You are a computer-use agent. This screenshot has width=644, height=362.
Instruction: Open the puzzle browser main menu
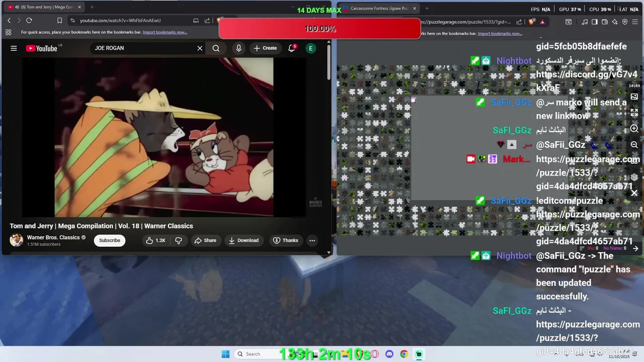(635, 22)
